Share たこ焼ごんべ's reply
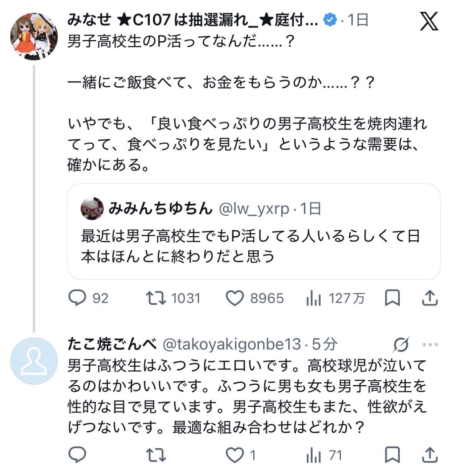Viewport: 451px width, 476px height. tap(429, 456)
